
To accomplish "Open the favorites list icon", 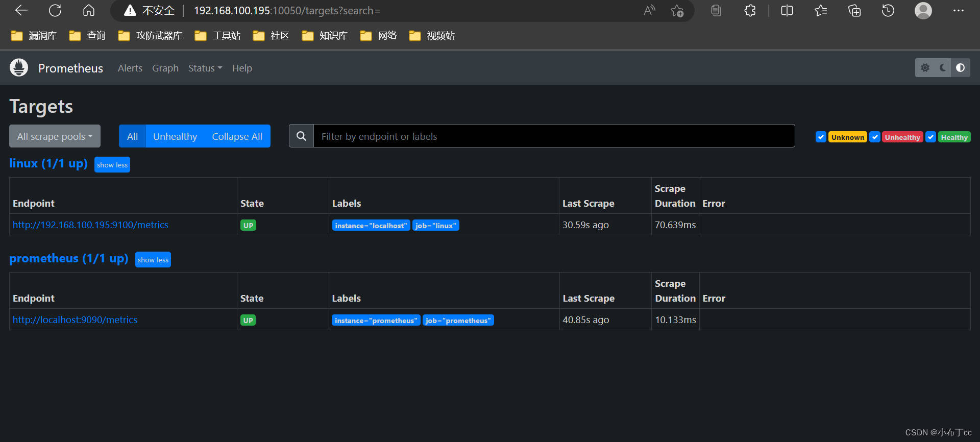I will coord(821,10).
